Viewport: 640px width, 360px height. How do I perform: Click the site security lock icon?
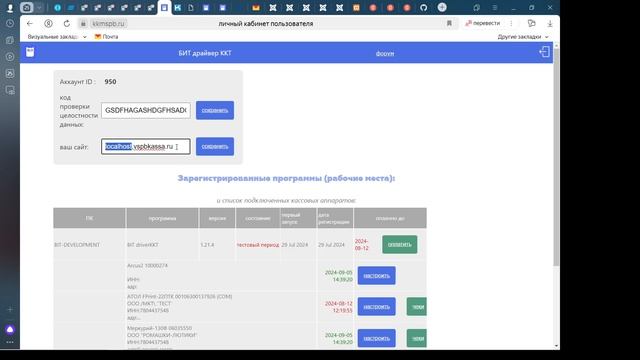click(x=83, y=24)
